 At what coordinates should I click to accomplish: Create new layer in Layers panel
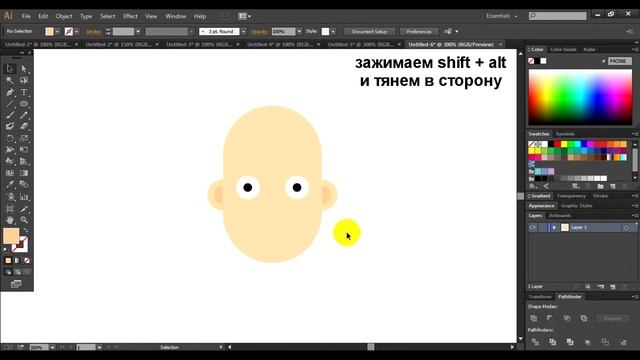[613, 287]
